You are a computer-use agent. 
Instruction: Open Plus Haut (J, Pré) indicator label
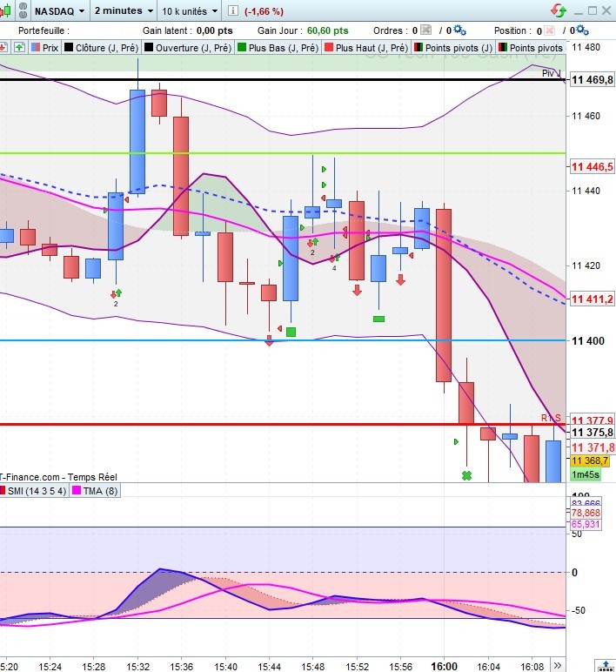(x=366, y=48)
